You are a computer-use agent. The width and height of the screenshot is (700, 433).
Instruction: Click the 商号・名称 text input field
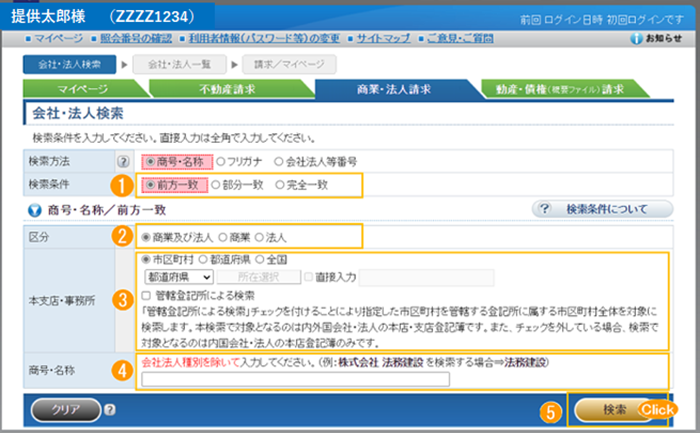coord(296,379)
